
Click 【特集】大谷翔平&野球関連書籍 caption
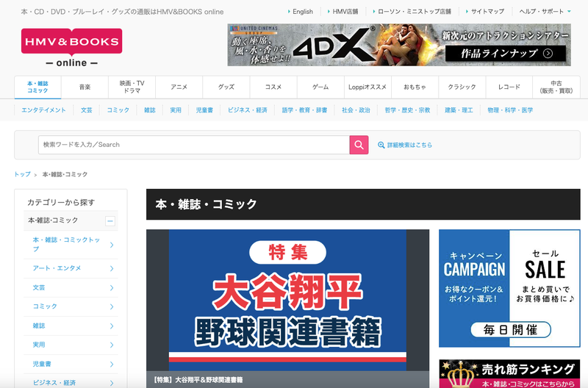(198, 380)
